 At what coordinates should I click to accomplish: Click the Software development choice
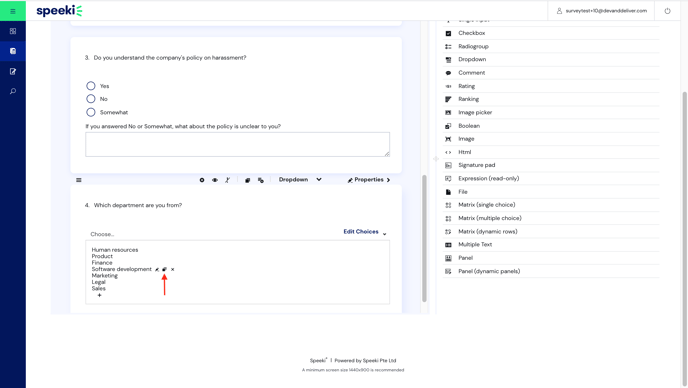click(122, 269)
